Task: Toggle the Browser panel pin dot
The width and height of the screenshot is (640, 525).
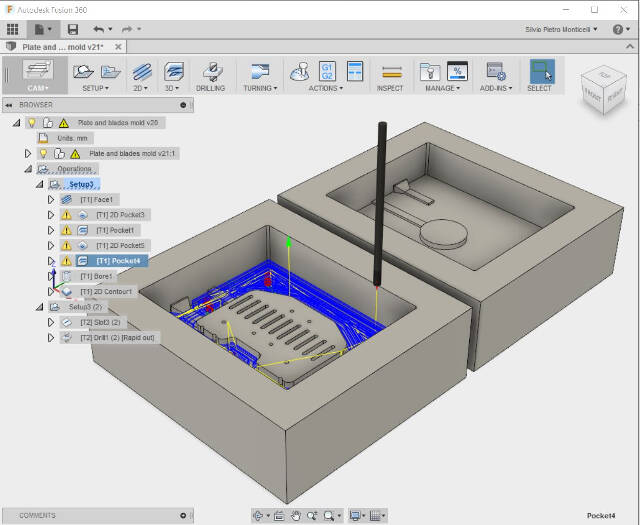Action: (183, 105)
